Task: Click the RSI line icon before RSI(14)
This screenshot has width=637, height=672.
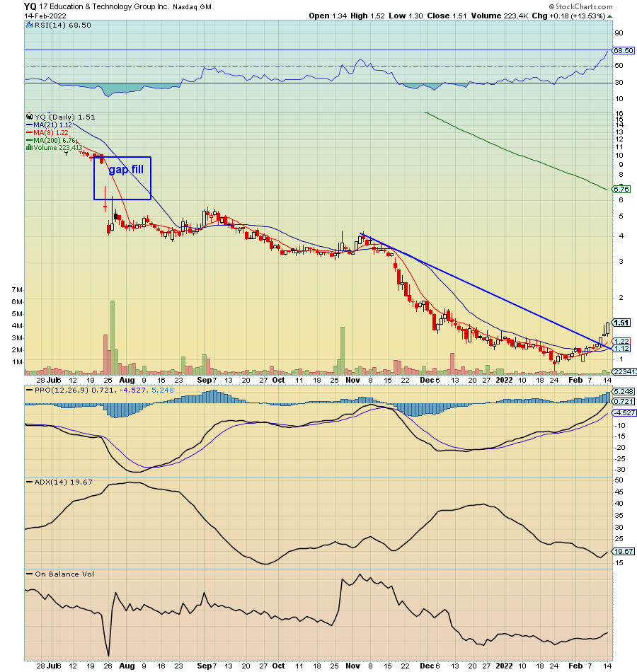Action: 30,25
